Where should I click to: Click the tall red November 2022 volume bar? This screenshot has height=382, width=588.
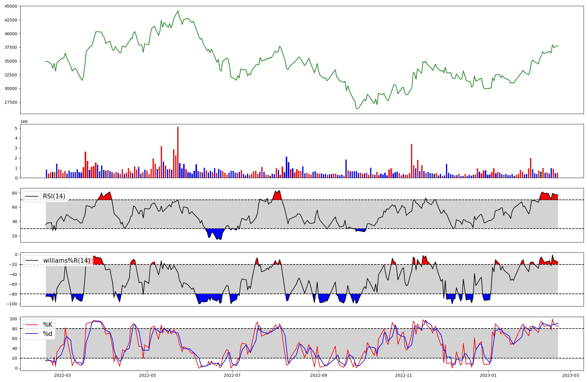(x=412, y=161)
